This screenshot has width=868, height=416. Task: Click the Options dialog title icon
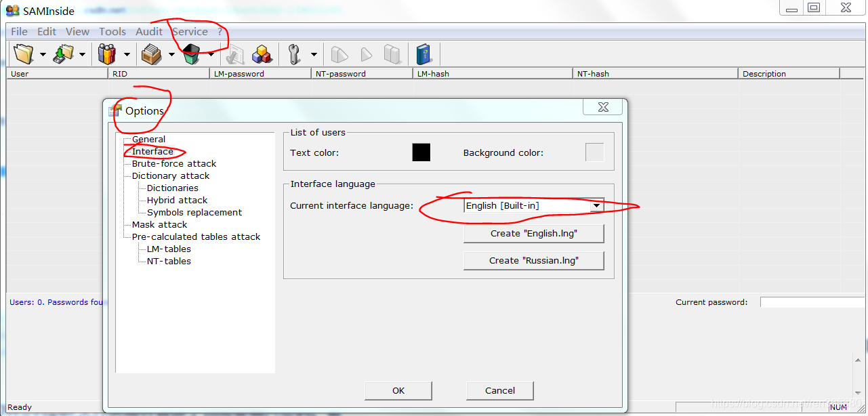(115, 110)
